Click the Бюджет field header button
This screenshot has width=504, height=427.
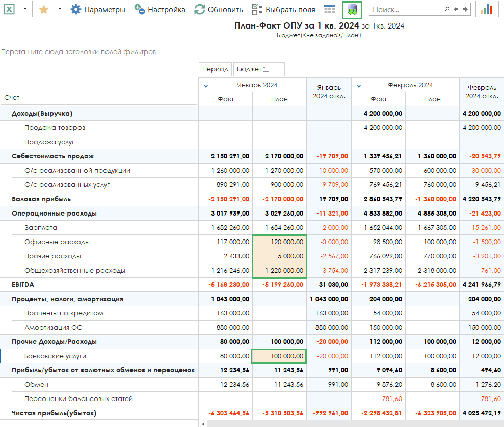258,69
